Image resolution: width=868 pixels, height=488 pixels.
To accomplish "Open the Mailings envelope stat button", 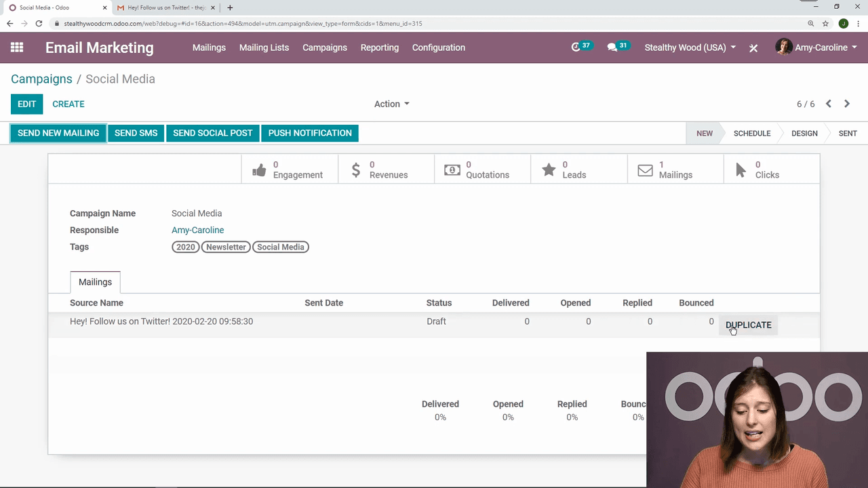I will tap(675, 169).
